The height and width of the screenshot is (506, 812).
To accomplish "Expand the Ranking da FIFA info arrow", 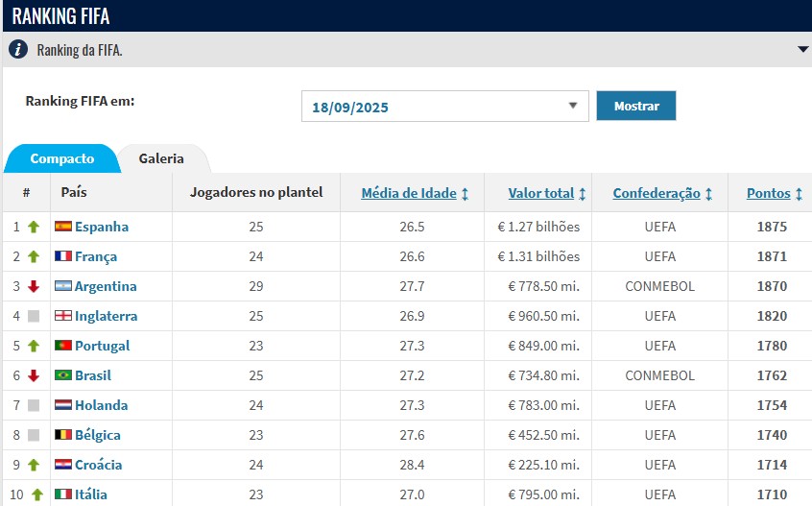I will point(802,50).
